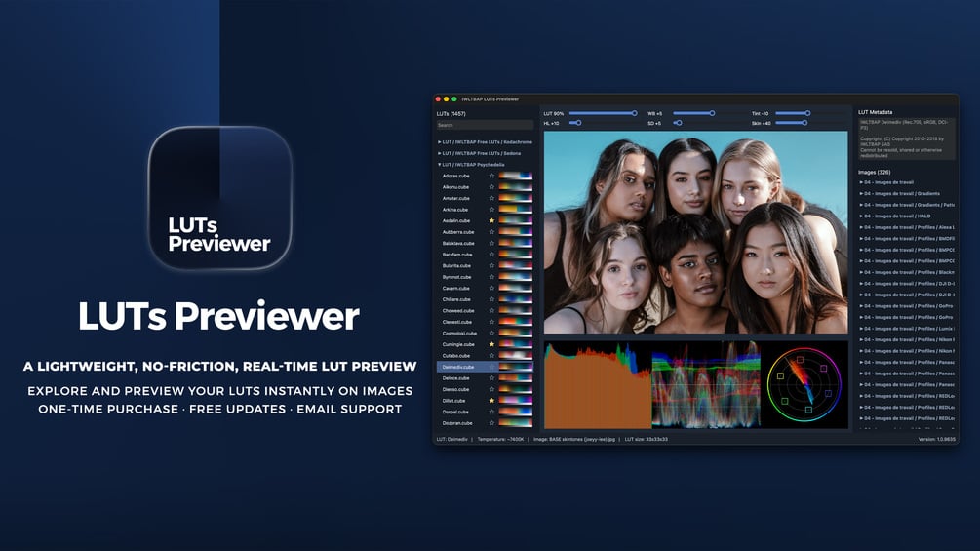
Task: Star the Amater.cube LUT
Action: [x=491, y=199]
